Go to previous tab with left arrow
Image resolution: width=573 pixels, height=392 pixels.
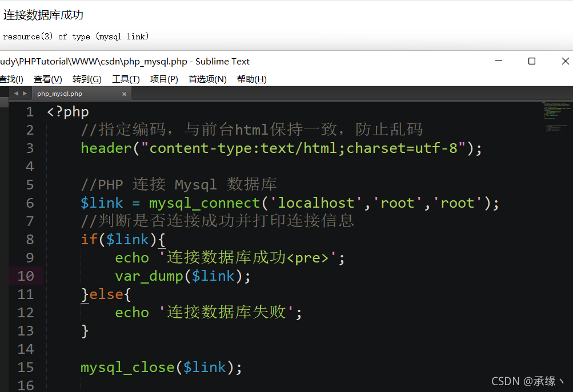tap(16, 94)
